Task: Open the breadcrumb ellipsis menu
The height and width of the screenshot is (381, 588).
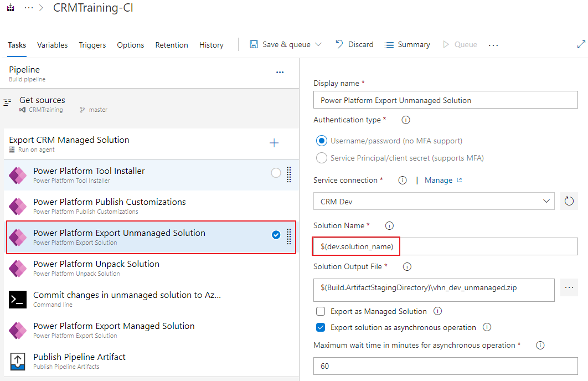Action: tap(29, 8)
